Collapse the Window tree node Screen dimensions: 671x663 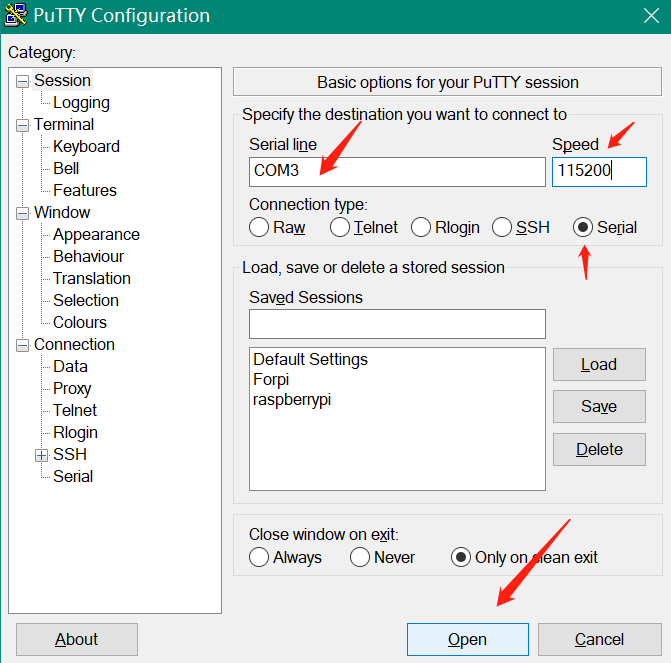tap(22, 213)
